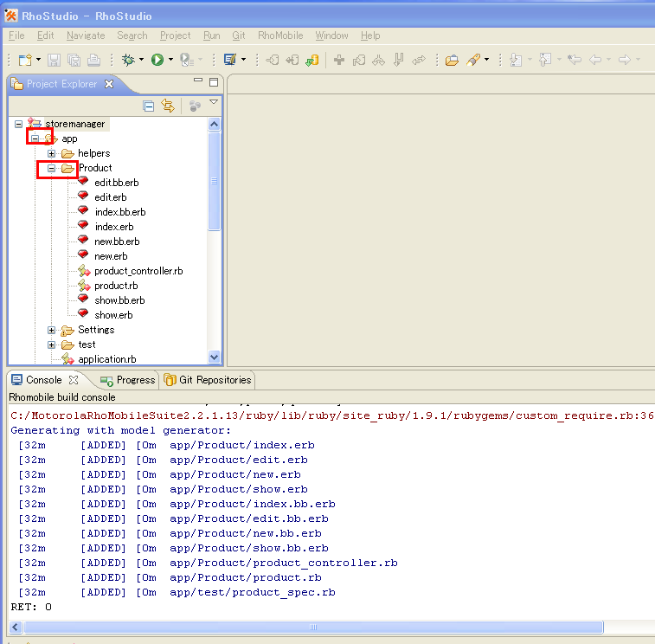Click console horizontal scrollbar left arrow

point(16,627)
